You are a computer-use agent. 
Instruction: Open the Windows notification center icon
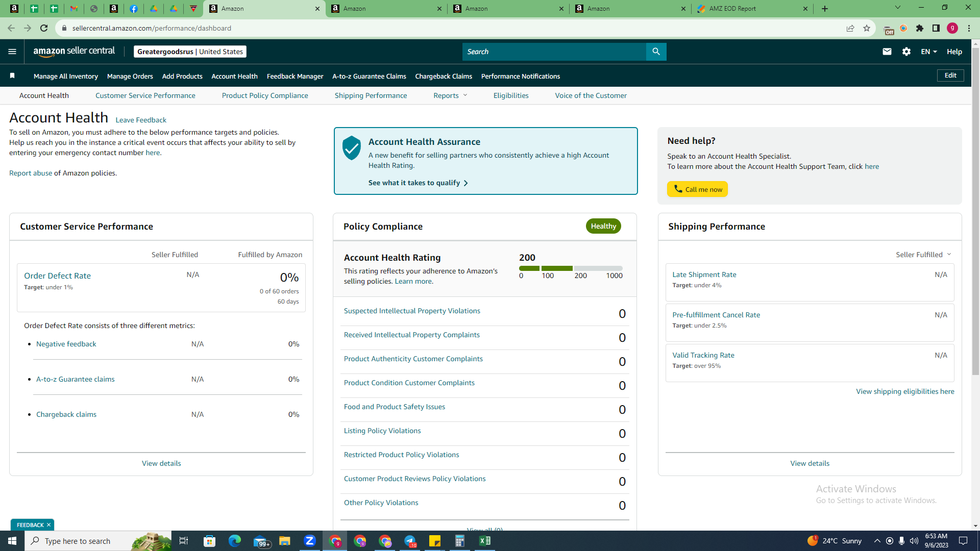(x=963, y=541)
